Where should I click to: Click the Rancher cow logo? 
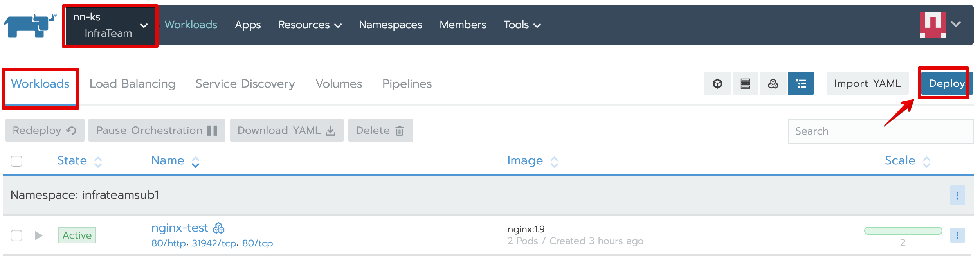(x=30, y=26)
